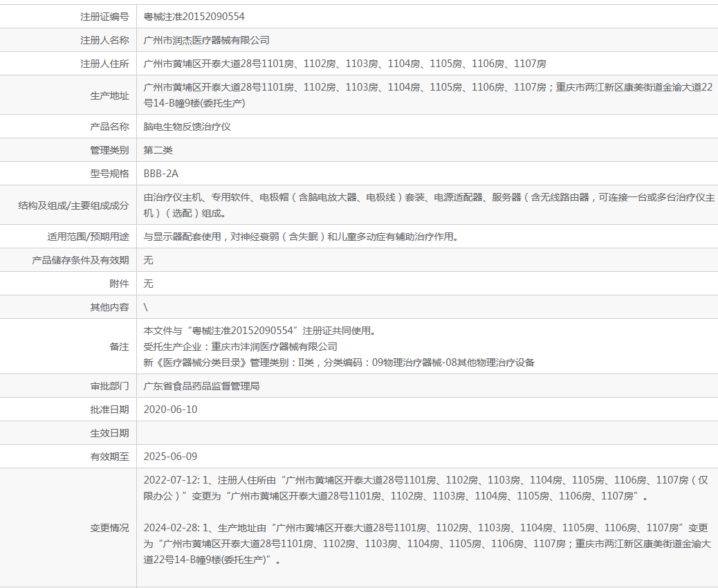Screen dimensions: 718x588
Task: Select the composition text starting 由治疗仪主机
Action: point(429,205)
